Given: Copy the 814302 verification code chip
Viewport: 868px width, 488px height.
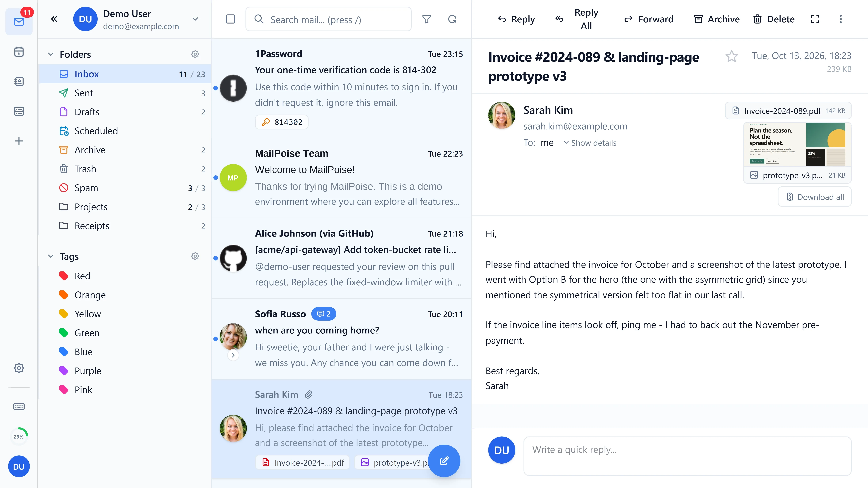Looking at the screenshot, I should [282, 122].
